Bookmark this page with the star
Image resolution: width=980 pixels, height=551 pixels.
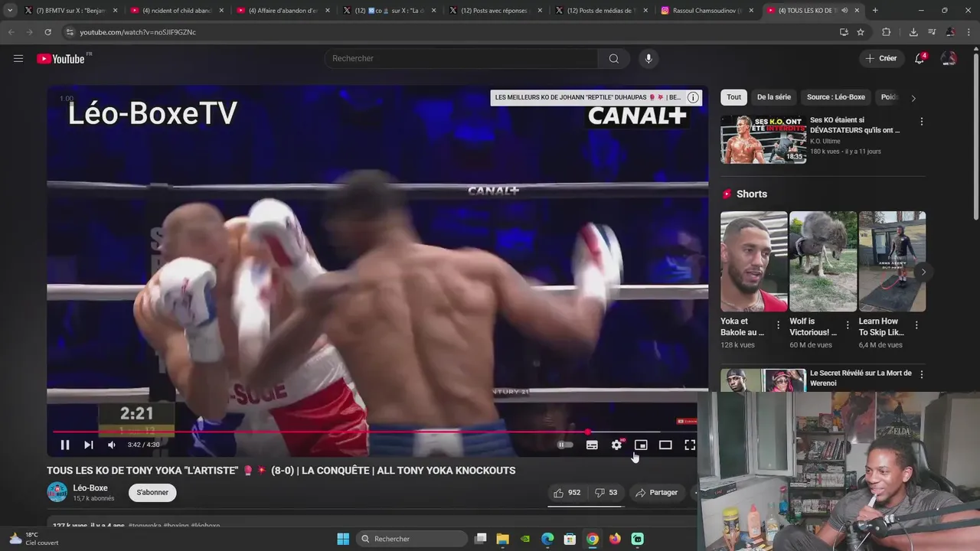coord(861,32)
